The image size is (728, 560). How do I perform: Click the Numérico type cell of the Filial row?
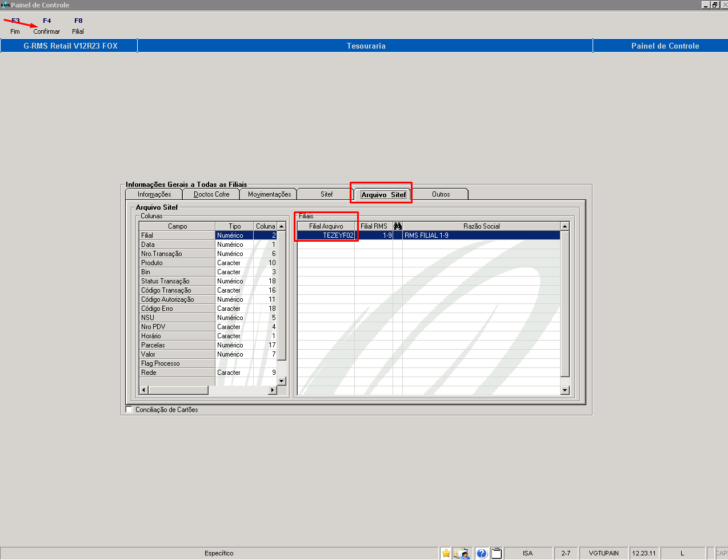tap(234, 235)
